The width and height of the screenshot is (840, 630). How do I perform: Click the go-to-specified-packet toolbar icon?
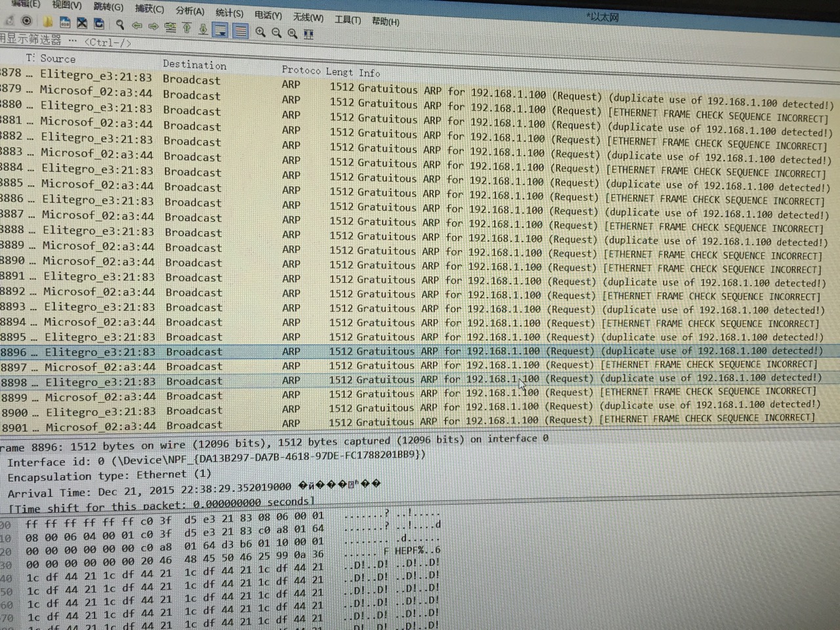[x=171, y=27]
